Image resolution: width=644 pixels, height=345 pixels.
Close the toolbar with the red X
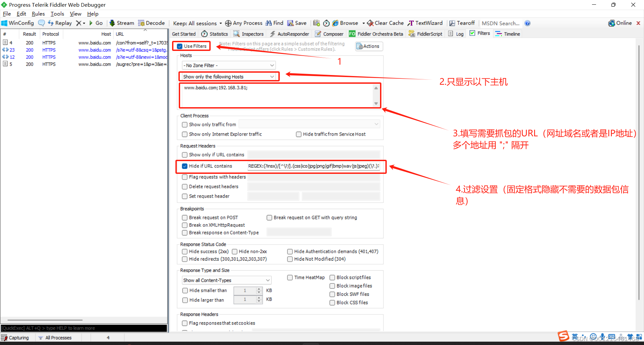[x=638, y=23]
